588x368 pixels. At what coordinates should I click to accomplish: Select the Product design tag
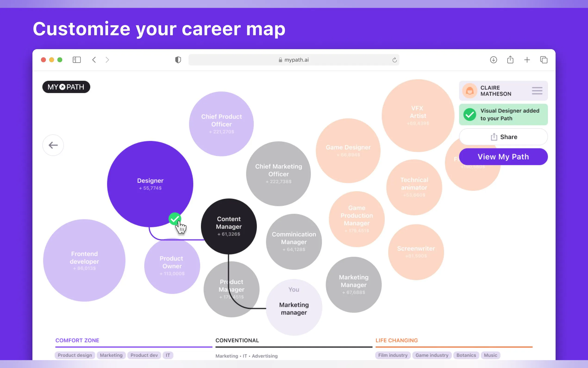click(x=75, y=355)
